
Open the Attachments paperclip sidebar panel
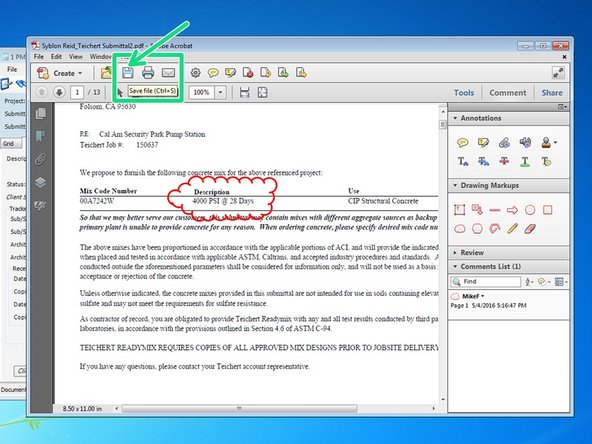click(41, 159)
